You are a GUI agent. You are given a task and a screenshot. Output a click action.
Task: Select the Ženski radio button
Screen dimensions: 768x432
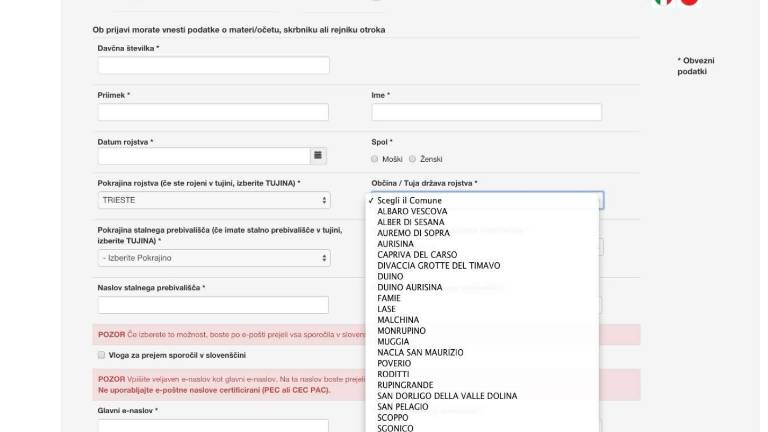click(x=412, y=159)
